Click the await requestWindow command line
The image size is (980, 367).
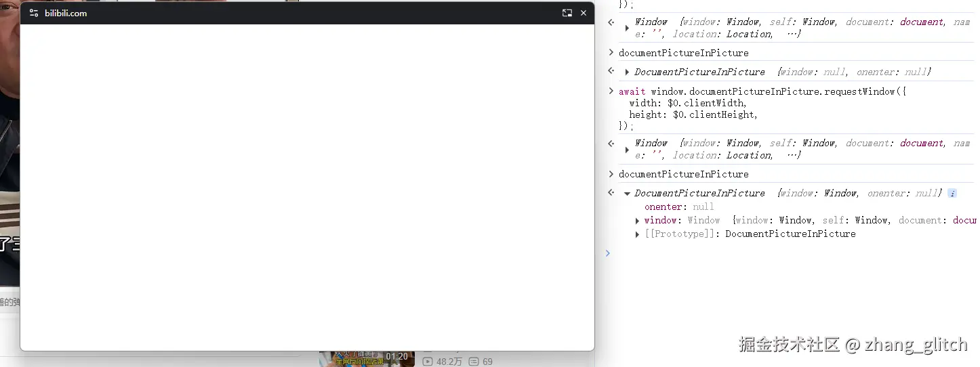pos(762,91)
